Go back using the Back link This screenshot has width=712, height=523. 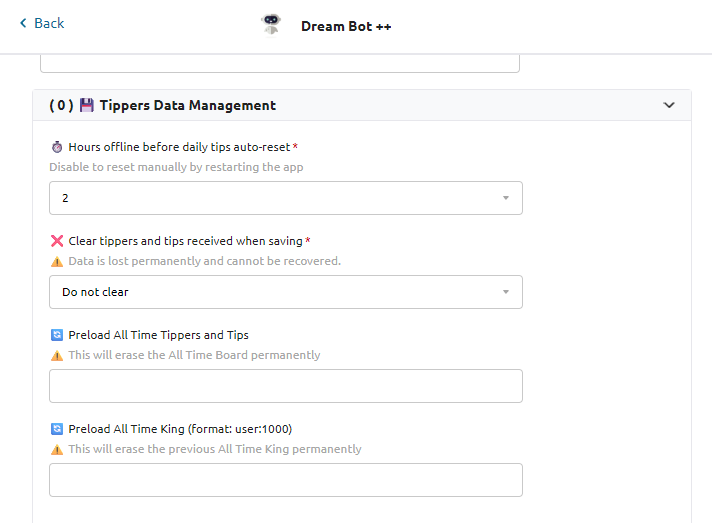tap(42, 23)
